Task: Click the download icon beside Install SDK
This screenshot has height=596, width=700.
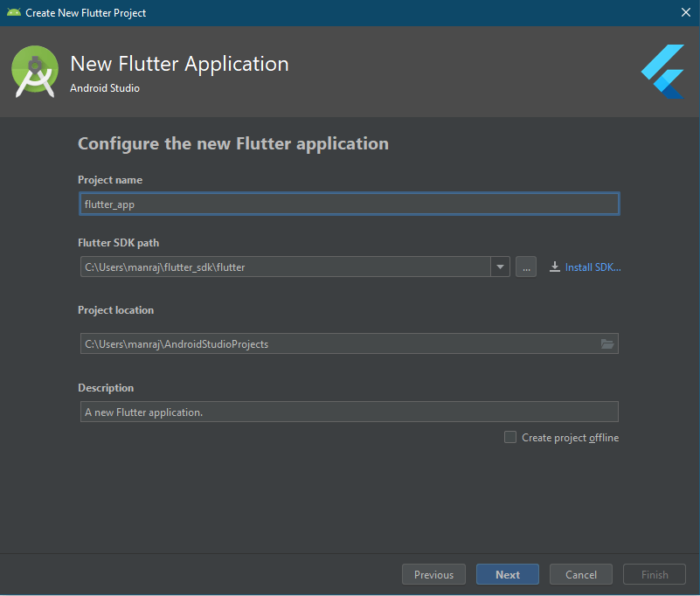Action: click(554, 267)
